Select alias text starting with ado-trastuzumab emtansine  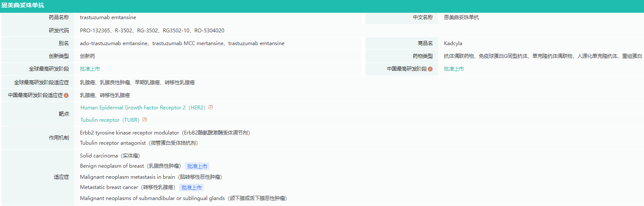pos(182,43)
